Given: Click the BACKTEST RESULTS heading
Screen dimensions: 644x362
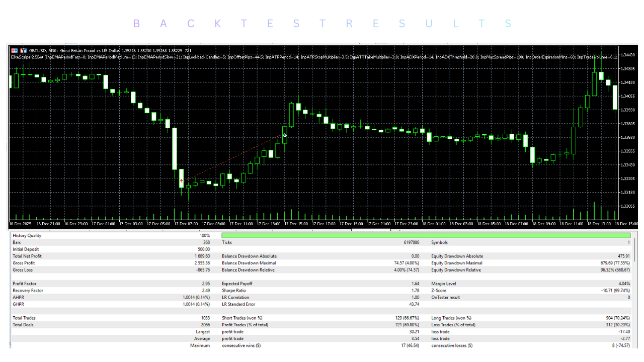Looking at the screenshot, I should [322, 24].
